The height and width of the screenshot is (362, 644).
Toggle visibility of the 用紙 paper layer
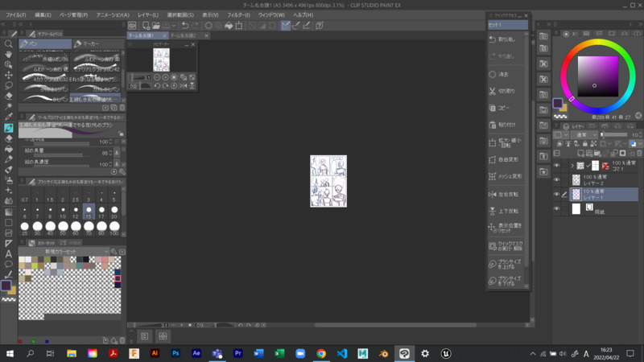pyautogui.click(x=556, y=209)
